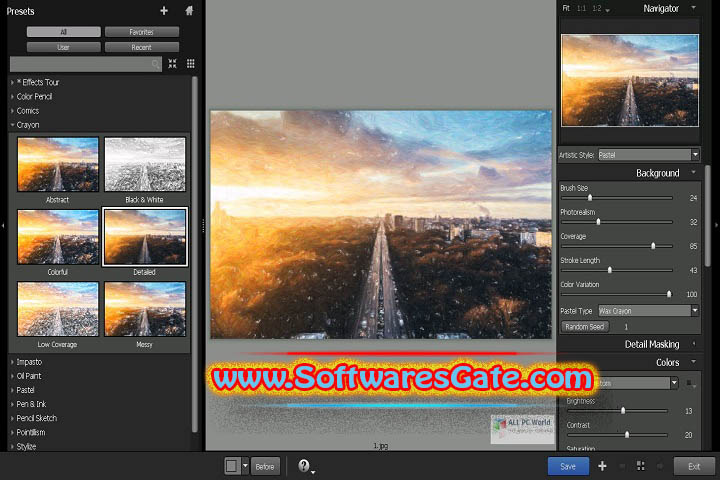
Task: Adjust the Contrast slider
Action: click(627, 435)
